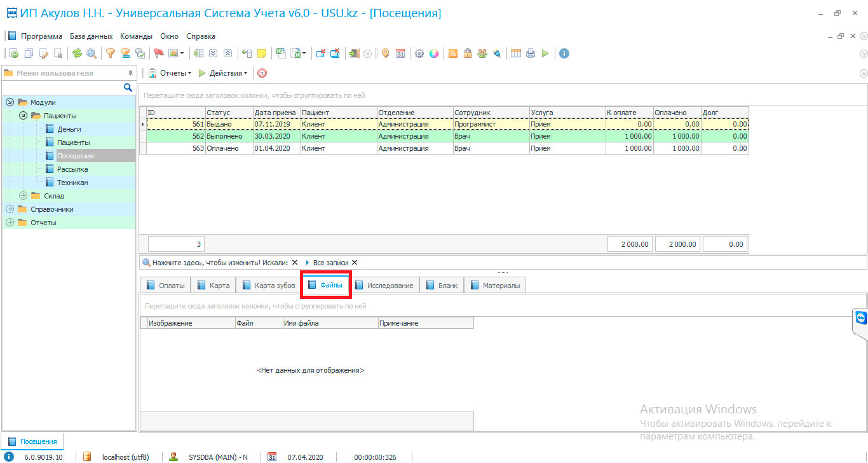The width and height of the screenshot is (868, 463).
Task: Sort by the Дата приема column header
Action: (x=276, y=113)
